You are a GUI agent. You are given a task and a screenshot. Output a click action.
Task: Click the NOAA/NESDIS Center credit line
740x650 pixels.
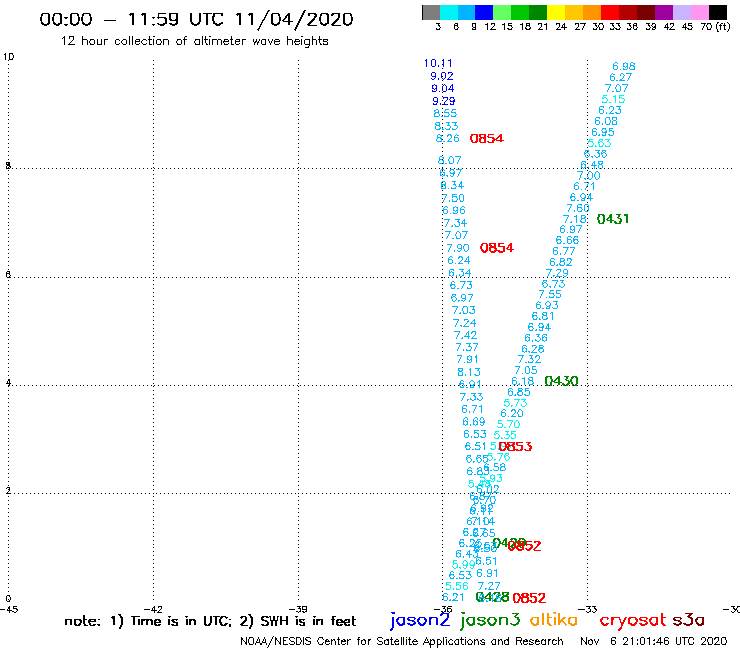tap(402, 642)
